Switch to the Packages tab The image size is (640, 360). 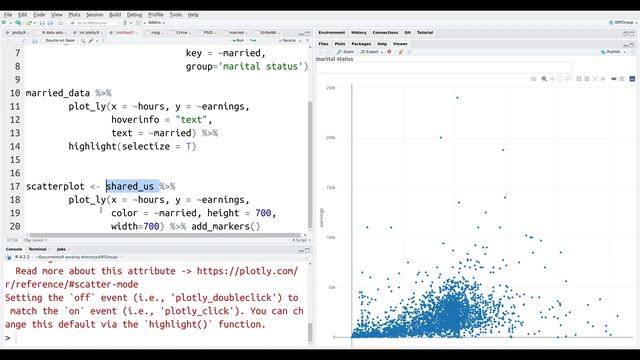[361, 44]
